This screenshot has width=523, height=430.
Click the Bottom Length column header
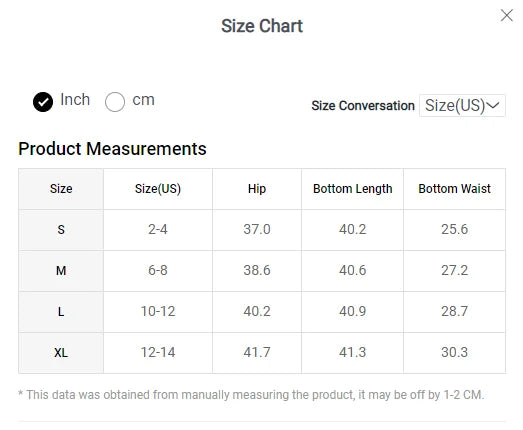pos(353,189)
